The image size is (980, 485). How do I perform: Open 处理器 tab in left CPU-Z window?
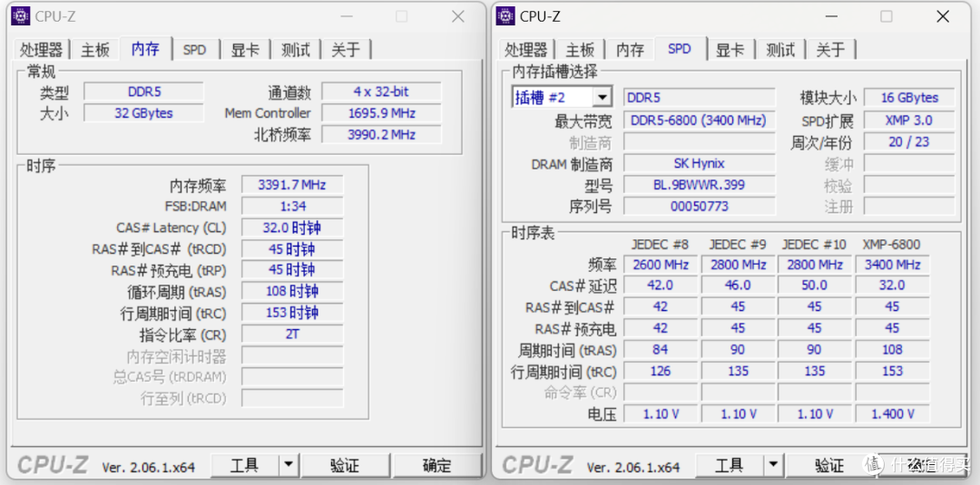pos(41,50)
